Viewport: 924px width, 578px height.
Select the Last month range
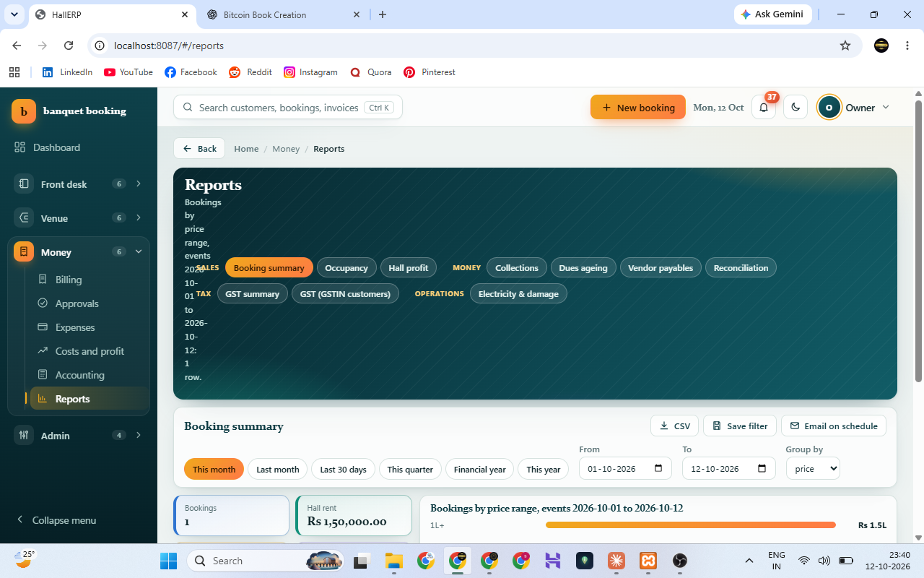pyautogui.click(x=278, y=470)
